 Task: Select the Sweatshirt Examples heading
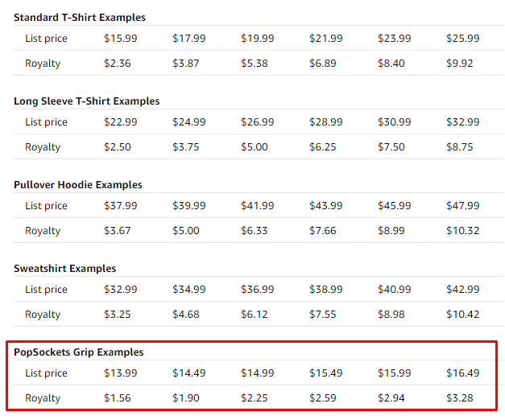click(64, 269)
